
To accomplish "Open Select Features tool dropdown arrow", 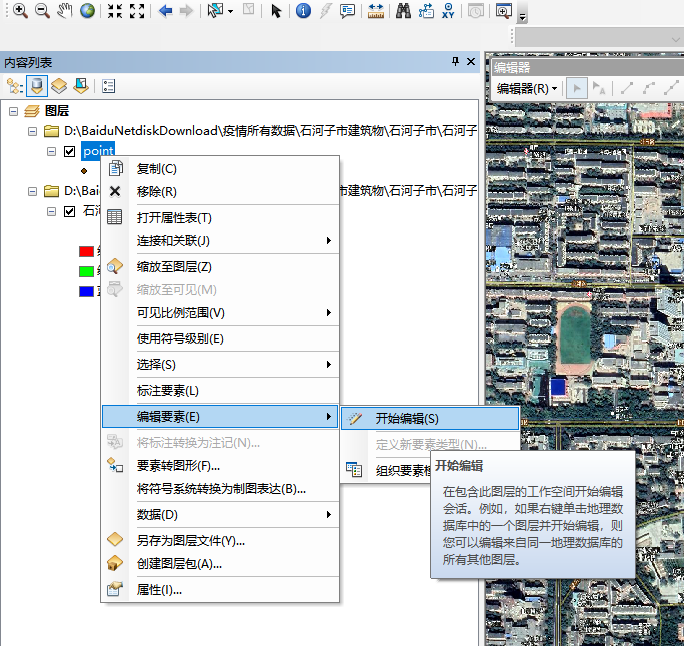I will point(231,11).
